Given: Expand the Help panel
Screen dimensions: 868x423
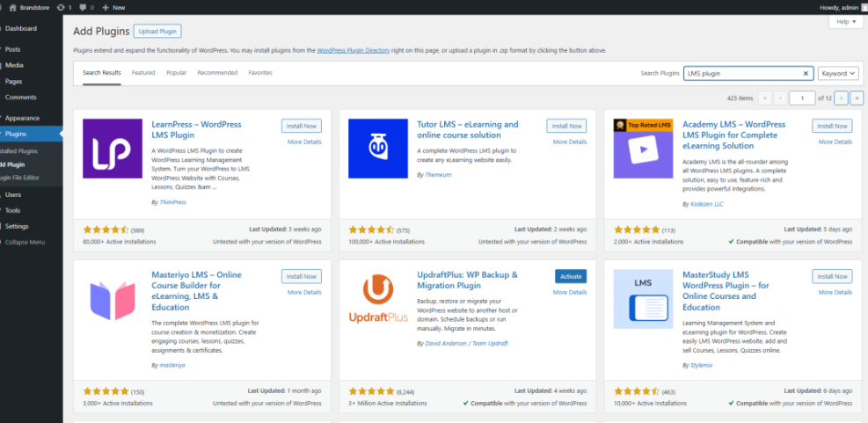Looking at the screenshot, I should (x=846, y=22).
